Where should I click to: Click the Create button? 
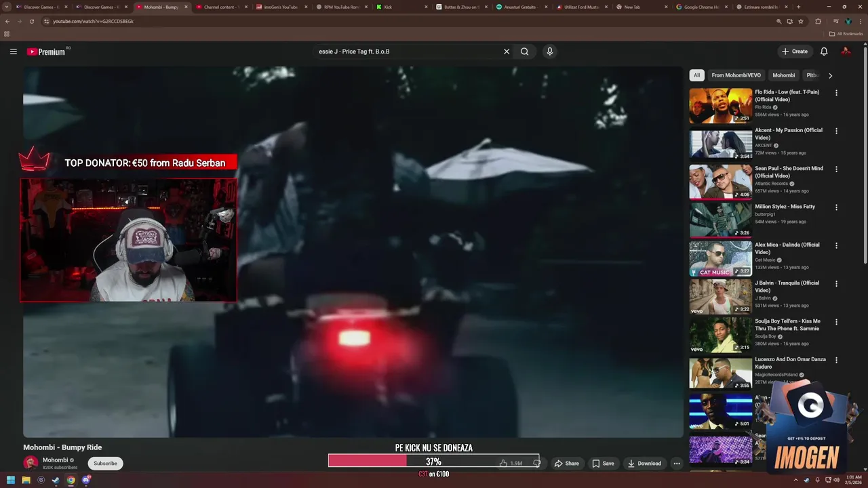click(795, 52)
